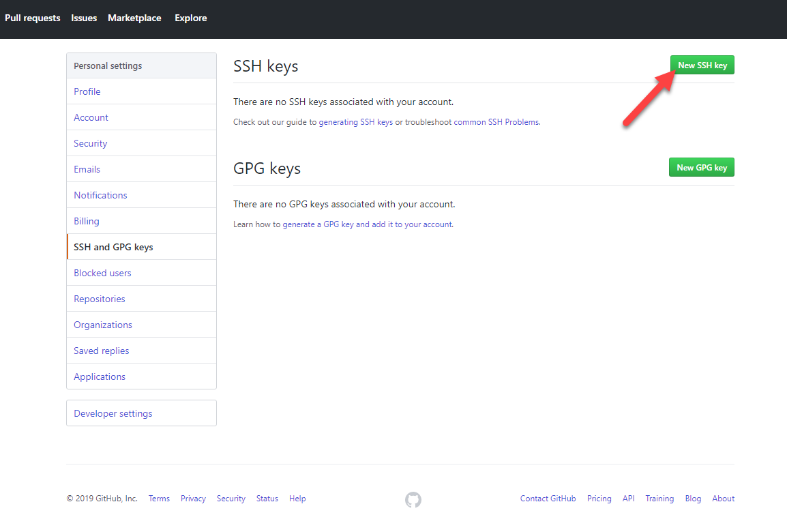787x532 pixels.
Task: Open Blocked users settings
Action: point(142,273)
